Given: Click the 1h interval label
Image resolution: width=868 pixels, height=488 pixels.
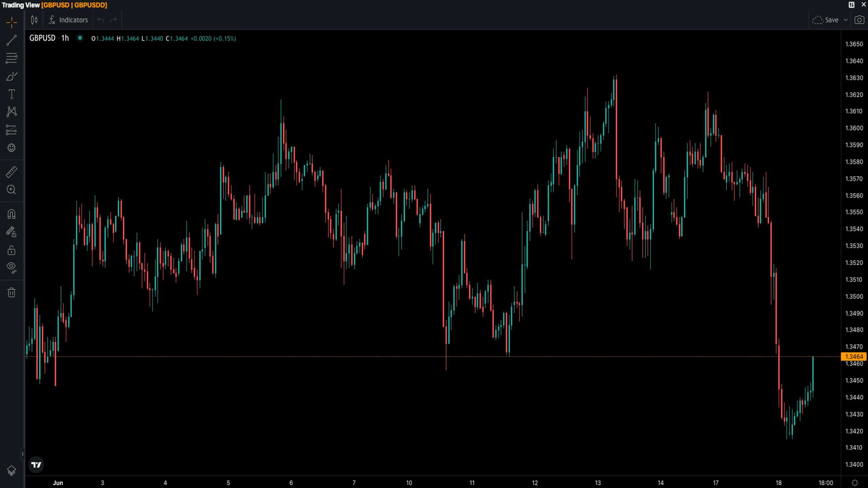Looking at the screenshot, I should click(65, 38).
